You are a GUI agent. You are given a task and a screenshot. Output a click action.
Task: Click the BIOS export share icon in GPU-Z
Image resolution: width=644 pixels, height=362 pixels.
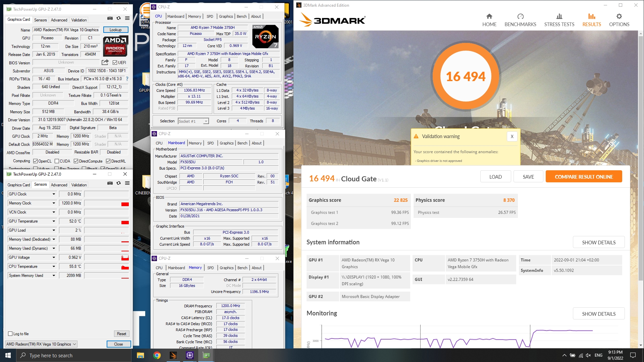[105, 62]
